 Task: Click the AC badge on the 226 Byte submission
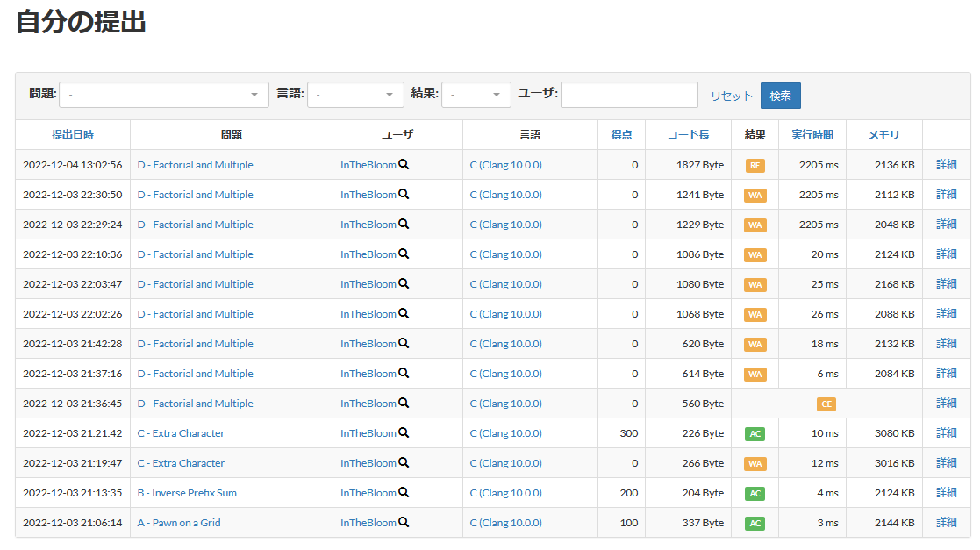[755, 433]
